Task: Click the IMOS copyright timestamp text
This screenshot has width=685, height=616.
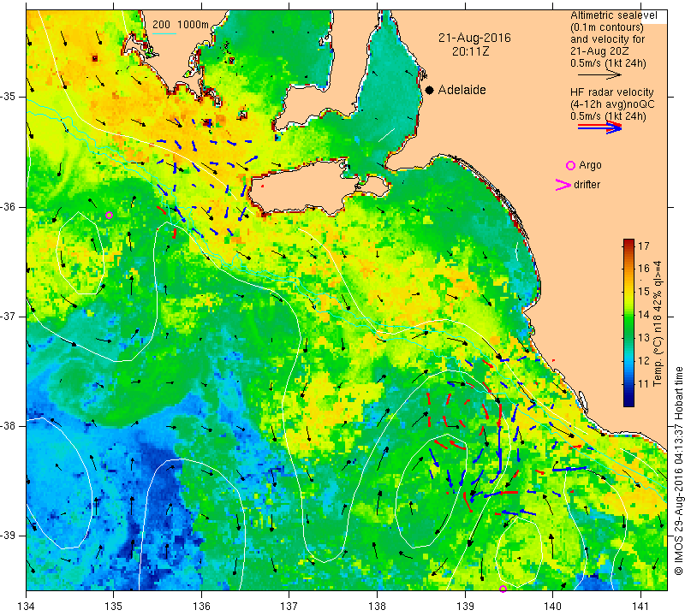Action: click(x=678, y=471)
